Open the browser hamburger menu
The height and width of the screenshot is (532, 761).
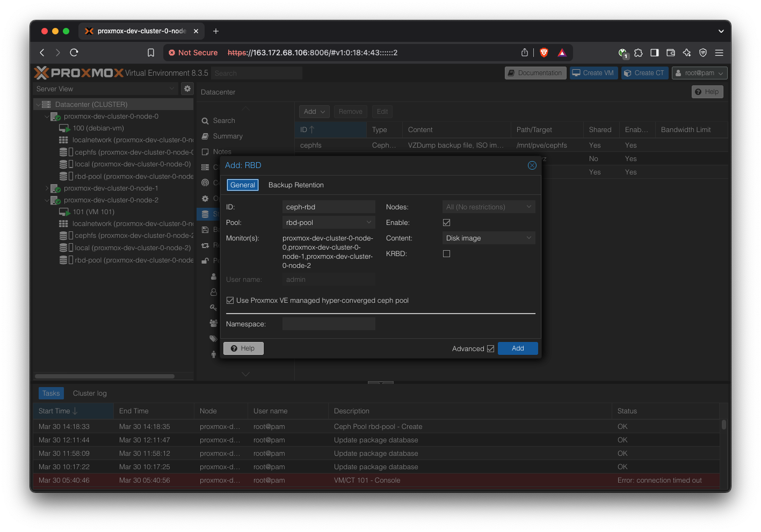719,53
